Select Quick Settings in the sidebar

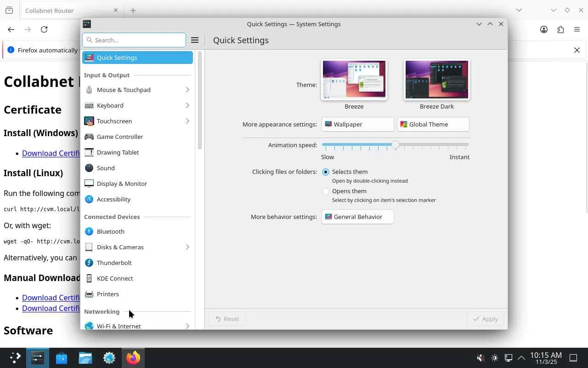coord(137,57)
